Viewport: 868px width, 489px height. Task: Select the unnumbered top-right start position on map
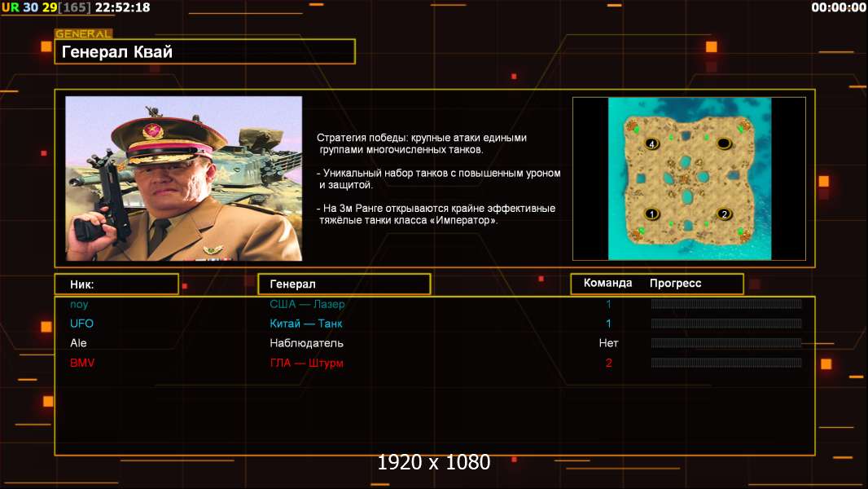(724, 144)
